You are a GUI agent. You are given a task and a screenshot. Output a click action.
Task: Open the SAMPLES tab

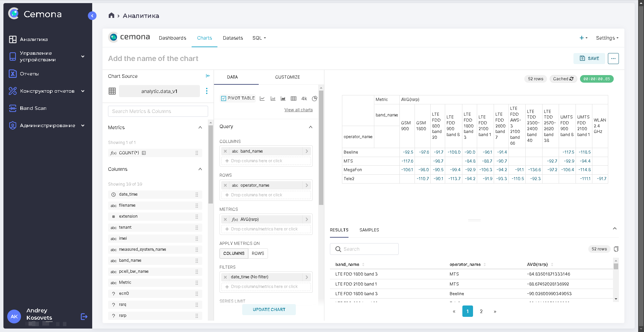click(x=369, y=230)
